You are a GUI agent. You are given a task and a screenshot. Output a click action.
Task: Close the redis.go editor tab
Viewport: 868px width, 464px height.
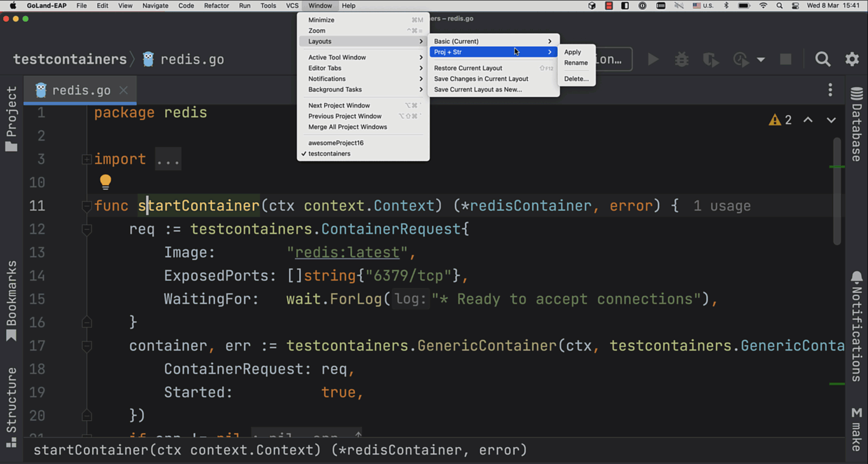click(123, 90)
